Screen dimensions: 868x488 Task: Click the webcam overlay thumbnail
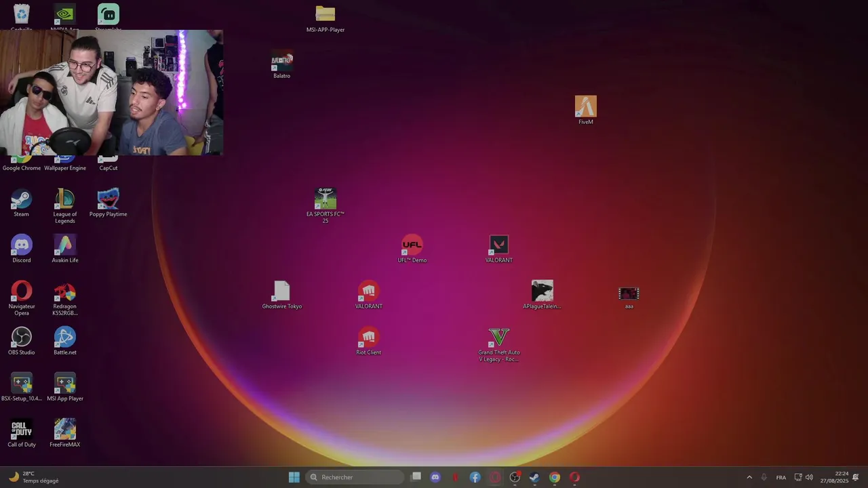tap(111, 93)
